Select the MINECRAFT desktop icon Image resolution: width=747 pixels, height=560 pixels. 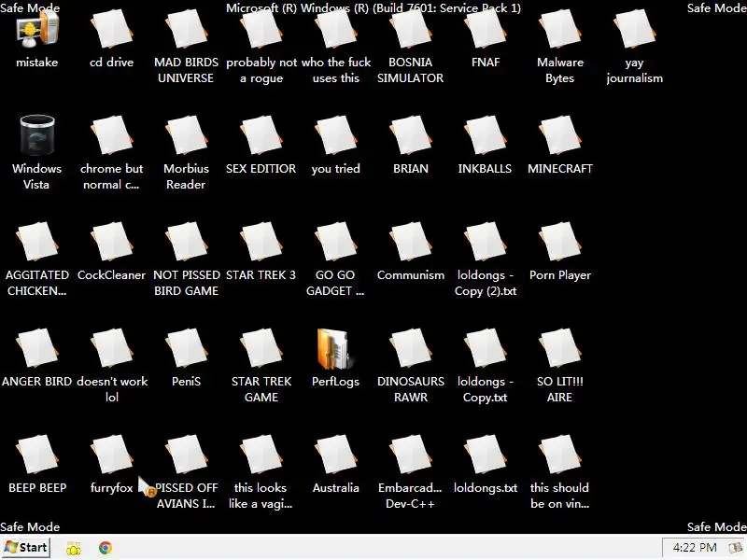560,136
